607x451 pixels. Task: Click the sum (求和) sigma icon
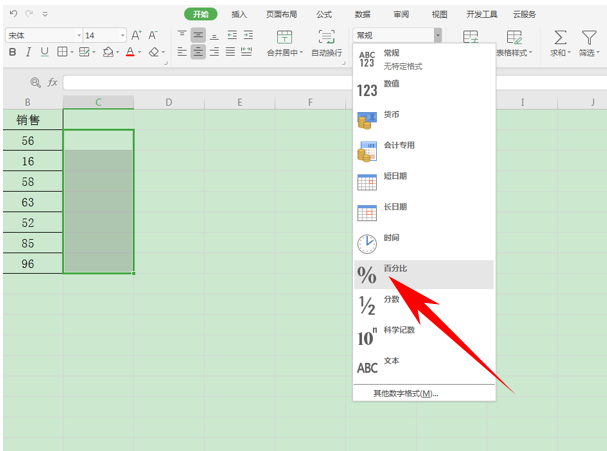560,38
